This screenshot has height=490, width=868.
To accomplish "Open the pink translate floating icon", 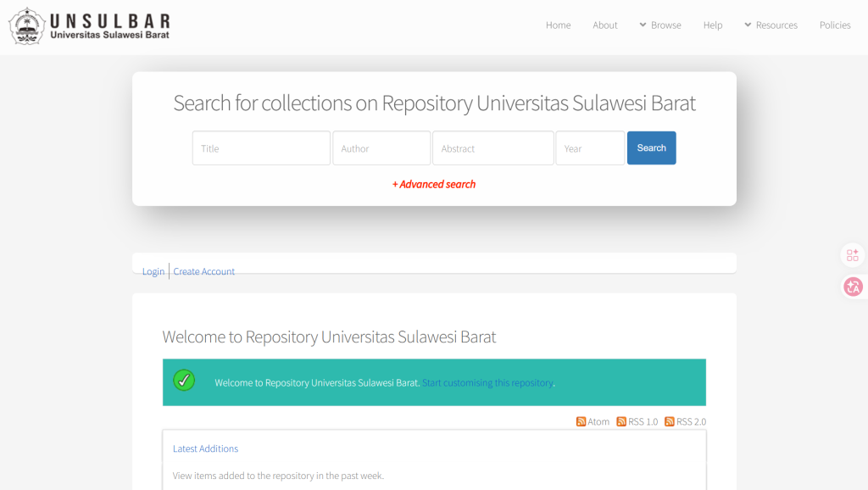I will pyautogui.click(x=853, y=287).
